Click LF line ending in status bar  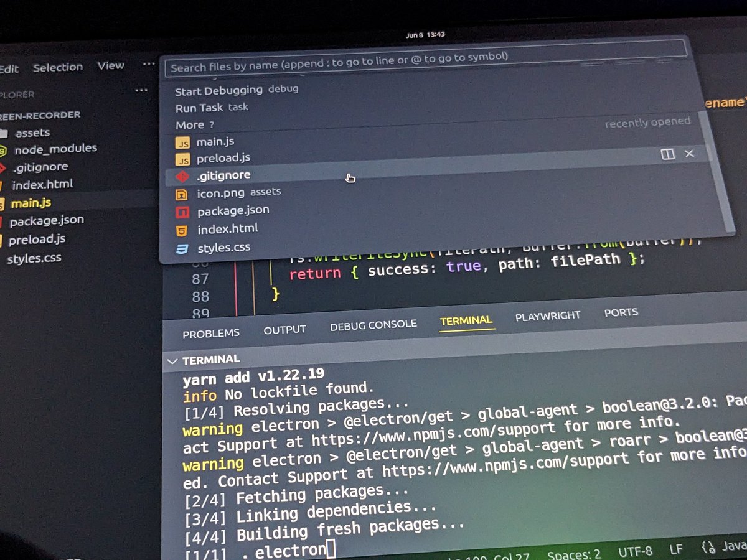point(677,551)
